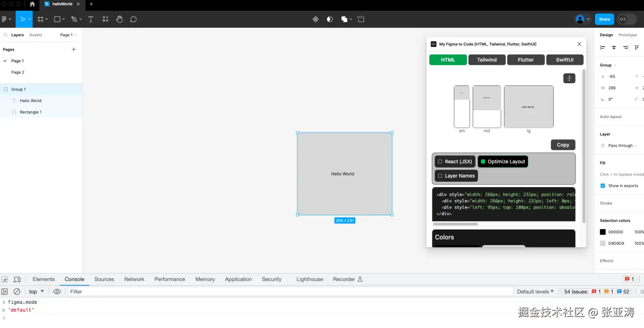This screenshot has height=328, width=644.
Task: Open a new tab with plus icon
Action: [x=91, y=4]
